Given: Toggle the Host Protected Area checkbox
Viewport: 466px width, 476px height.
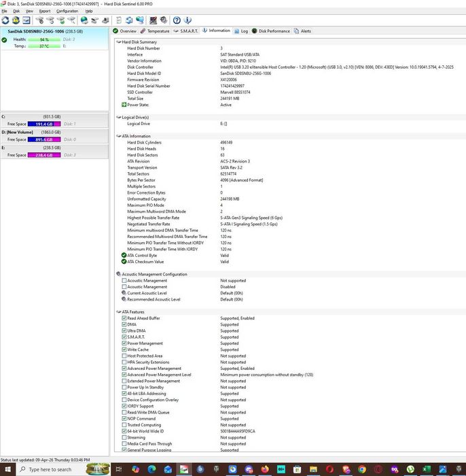Looking at the screenshot, I should [124, 356].
